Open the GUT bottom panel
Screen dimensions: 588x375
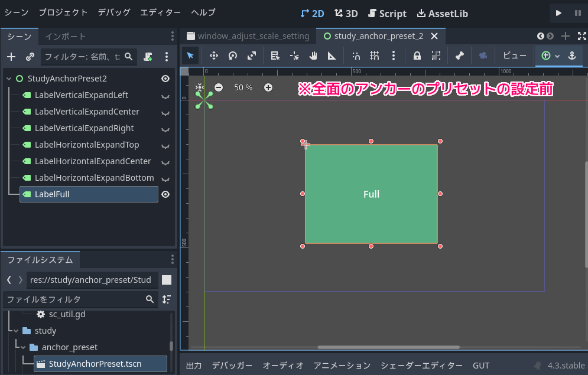point(480,365)
